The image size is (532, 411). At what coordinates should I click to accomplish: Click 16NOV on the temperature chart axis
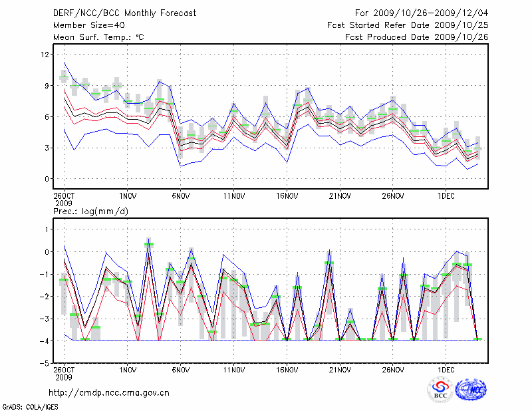pyautogui.click(x=287, y=196)
